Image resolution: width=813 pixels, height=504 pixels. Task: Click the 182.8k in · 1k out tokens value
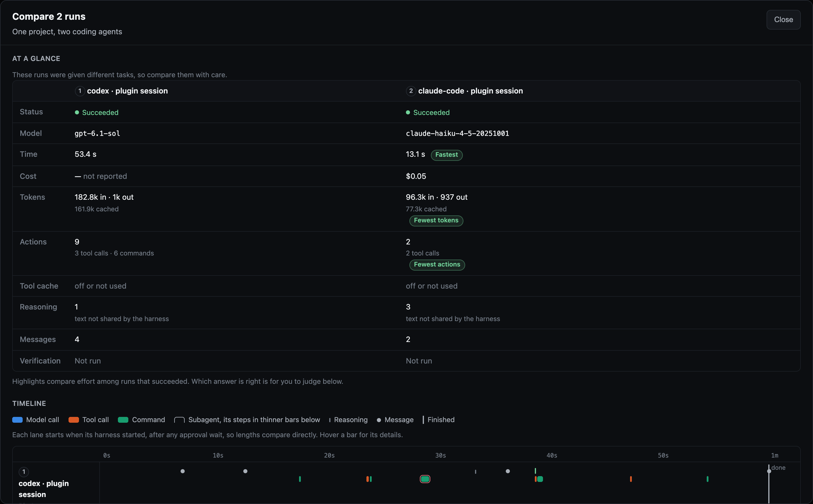click(104, 197)
